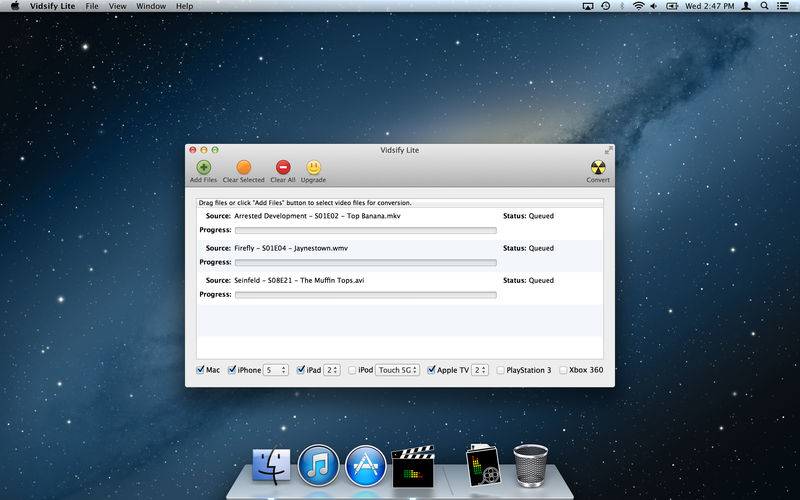Select the Seinfeld The Muffin Tops.avi file name
Viewport: 800px width, 500px height.
[x=299, y=280]
